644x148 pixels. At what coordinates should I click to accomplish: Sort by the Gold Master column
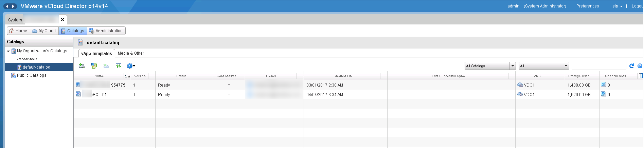226,76
